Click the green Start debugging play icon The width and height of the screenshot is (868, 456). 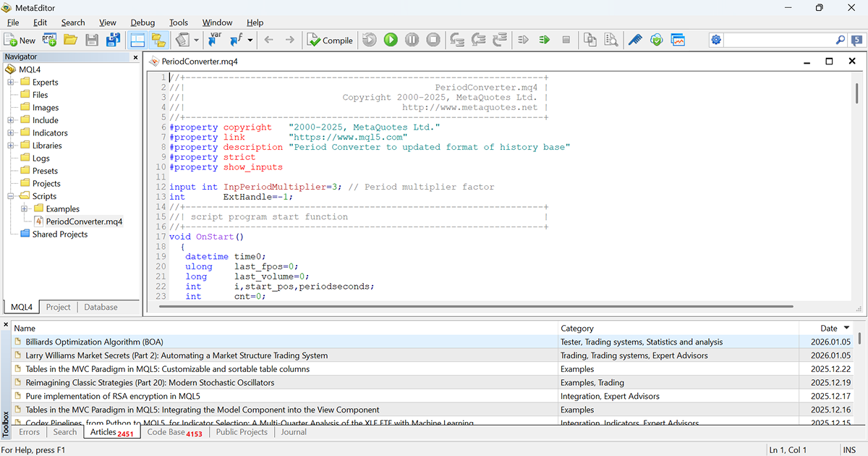391,41
